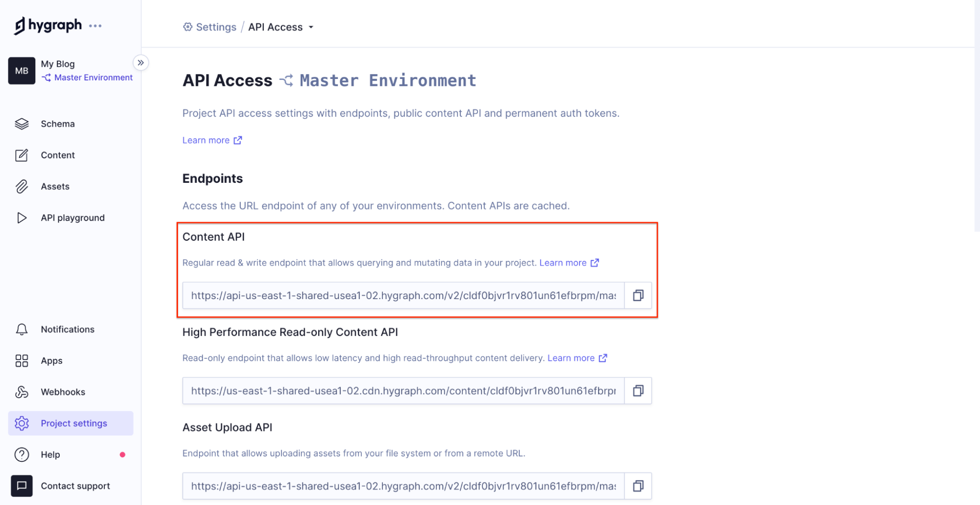Go to Settings in the breadcrumb
Viewport: 980px width, 505px height.
pyautogui.click(x=216, y=27)
